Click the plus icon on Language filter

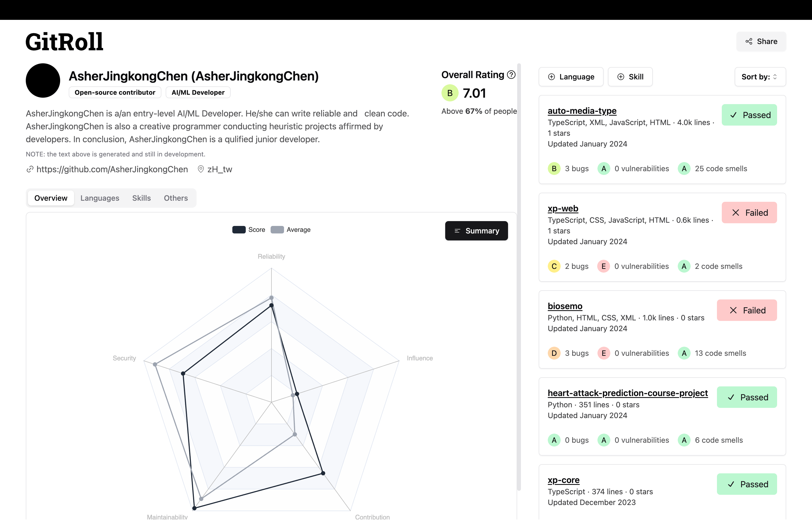coord(551,77)
